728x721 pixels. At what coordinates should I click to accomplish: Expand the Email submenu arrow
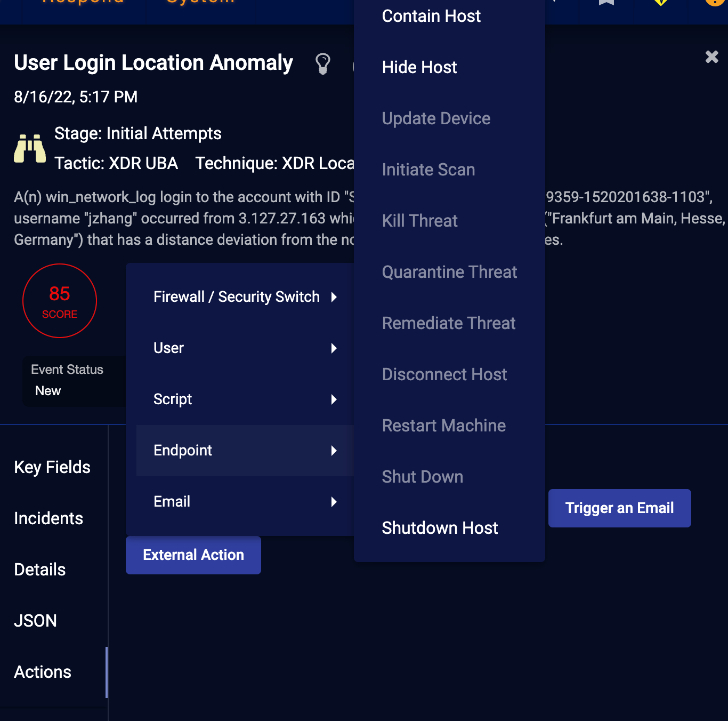pyautogui.click(x=333, y=502)
